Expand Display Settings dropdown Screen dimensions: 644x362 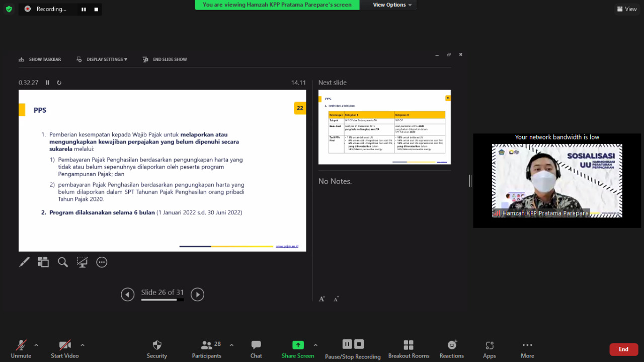point(102,59)
